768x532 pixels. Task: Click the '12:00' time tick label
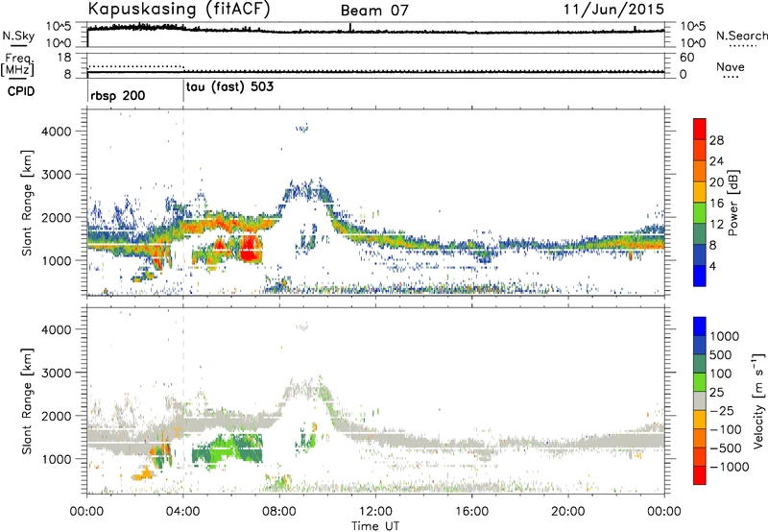[375, 512]
